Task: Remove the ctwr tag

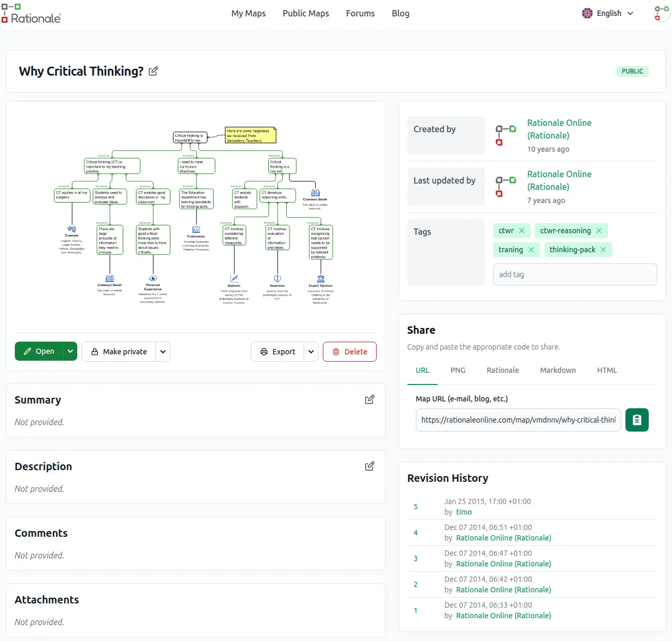Action: (x=522, y=231)
